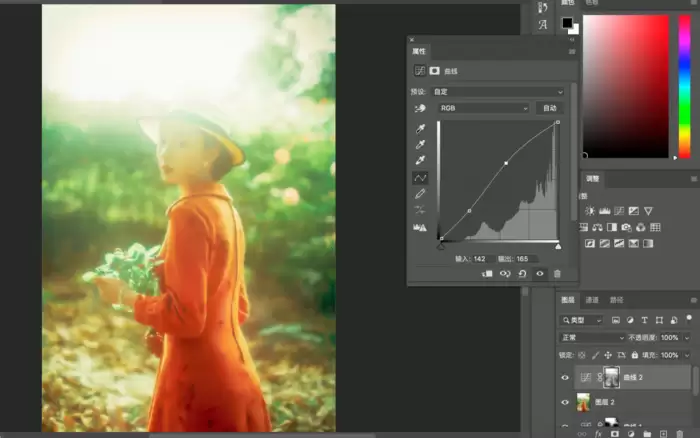The width and height of the screenshot is (700, 438).
Task: Select the black point eyedropper in Curves
Action: click(x=420, y=129)
